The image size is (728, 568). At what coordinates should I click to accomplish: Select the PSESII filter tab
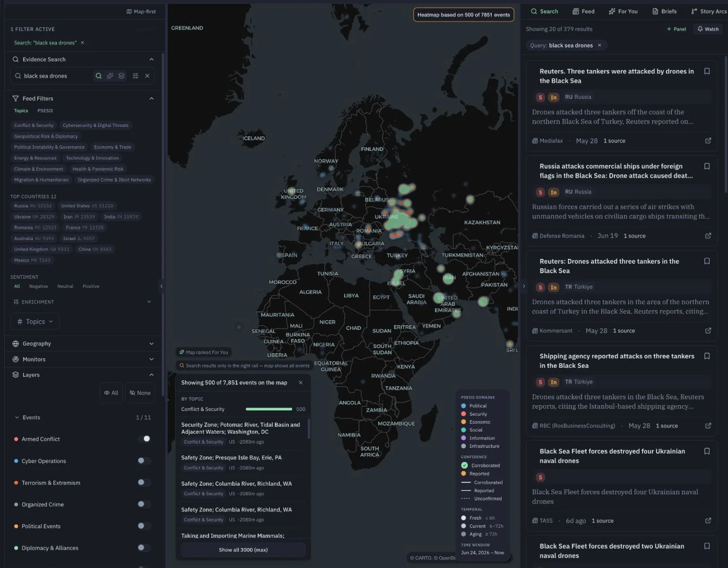[x=45, y=111]
